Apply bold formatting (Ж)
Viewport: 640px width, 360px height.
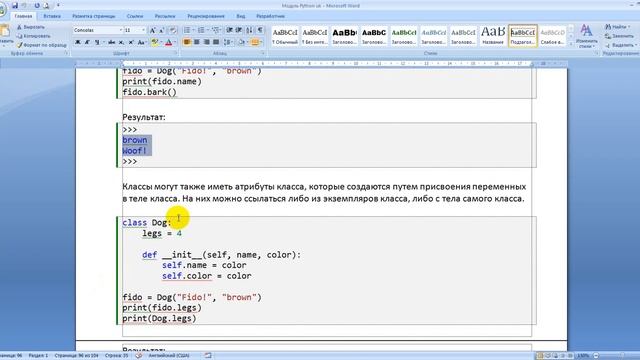coord(78,42)
